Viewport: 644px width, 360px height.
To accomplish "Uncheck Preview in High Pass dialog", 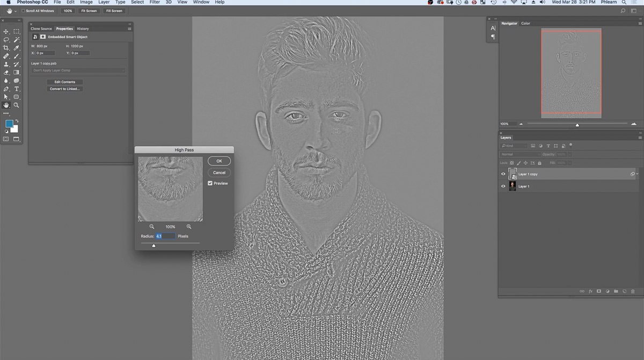I will (x=210, y=183).
